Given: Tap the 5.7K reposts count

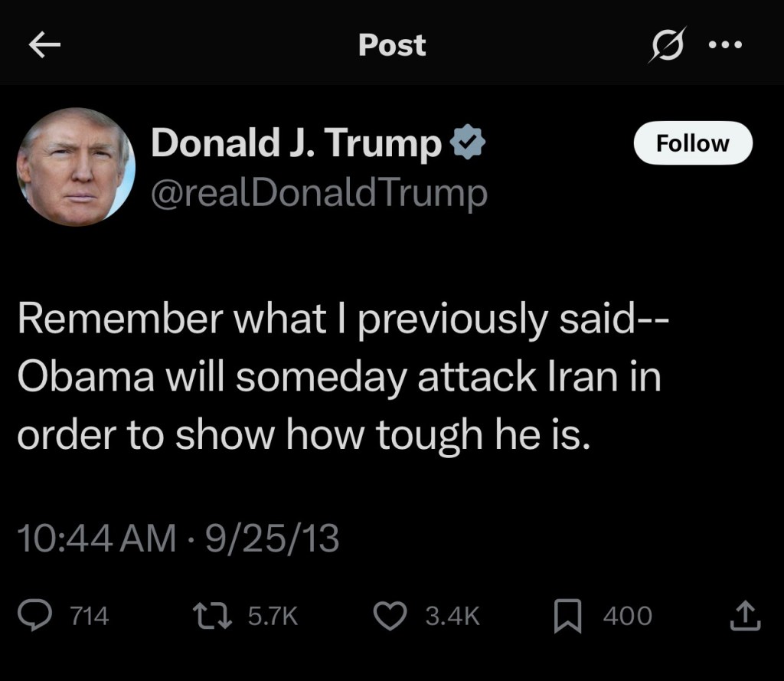Looking at the screenshot, I should tap(273, 616).
